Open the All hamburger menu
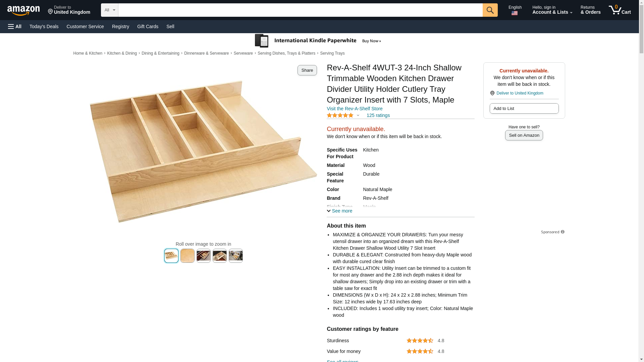The width and height of the screenshot is (644, 362). [x=15, y=26]
